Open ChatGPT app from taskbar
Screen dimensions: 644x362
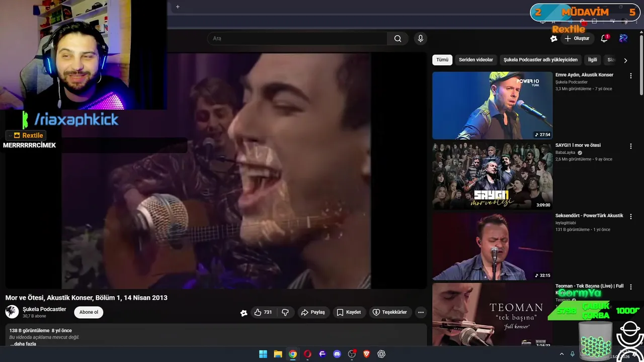tap(381, 354)
